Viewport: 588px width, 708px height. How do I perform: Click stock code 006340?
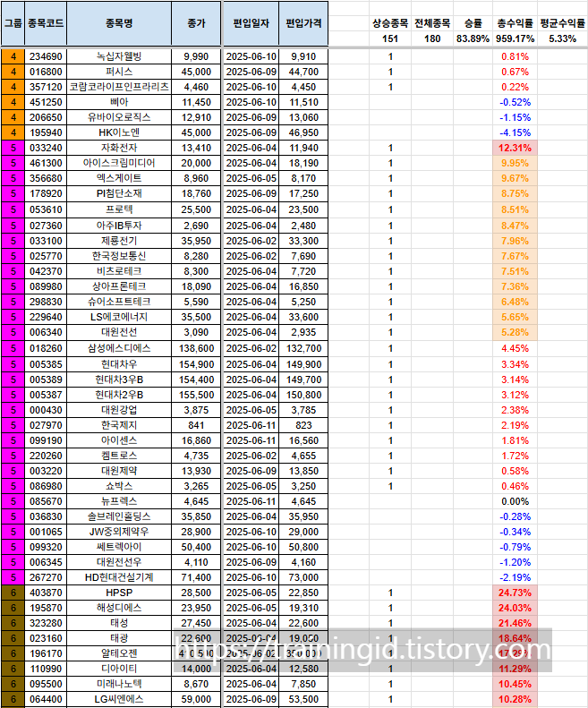[46, 332]
